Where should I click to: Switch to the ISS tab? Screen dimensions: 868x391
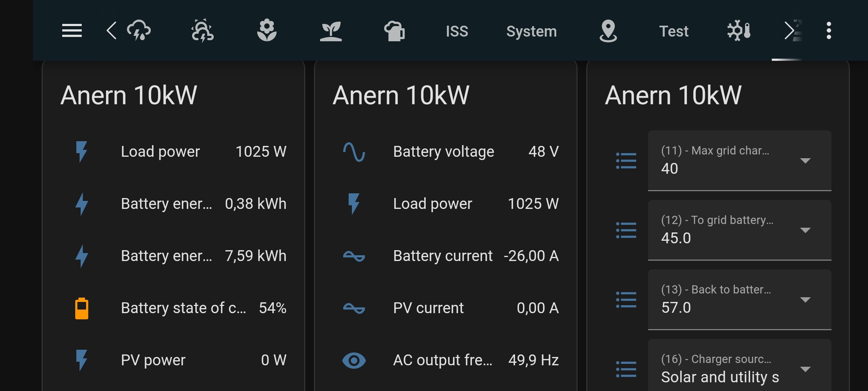(457, 31)
